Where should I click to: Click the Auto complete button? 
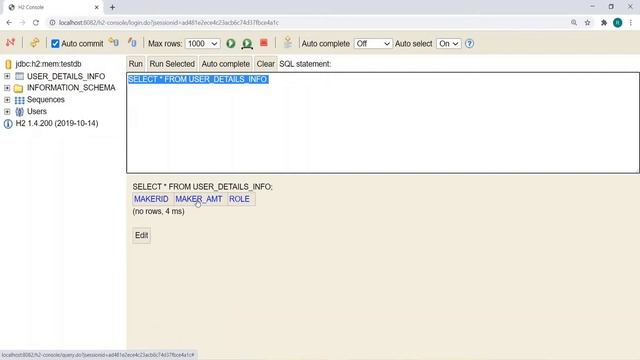click(x=225, y=64)
